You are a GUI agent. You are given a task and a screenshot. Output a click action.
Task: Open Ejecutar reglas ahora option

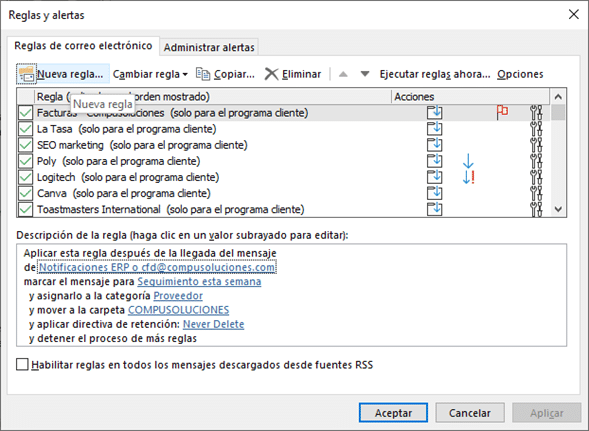tap(435, 74)
